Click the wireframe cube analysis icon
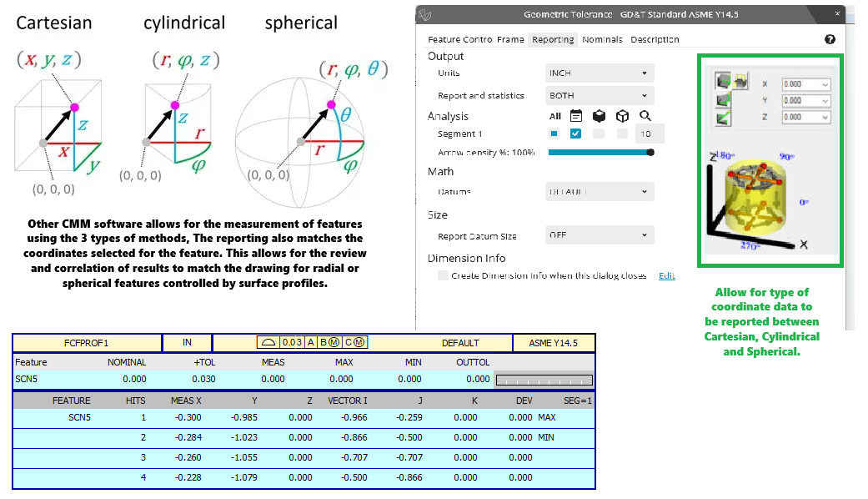This screenshot has width=868, height=499. (x=621, y=116)
